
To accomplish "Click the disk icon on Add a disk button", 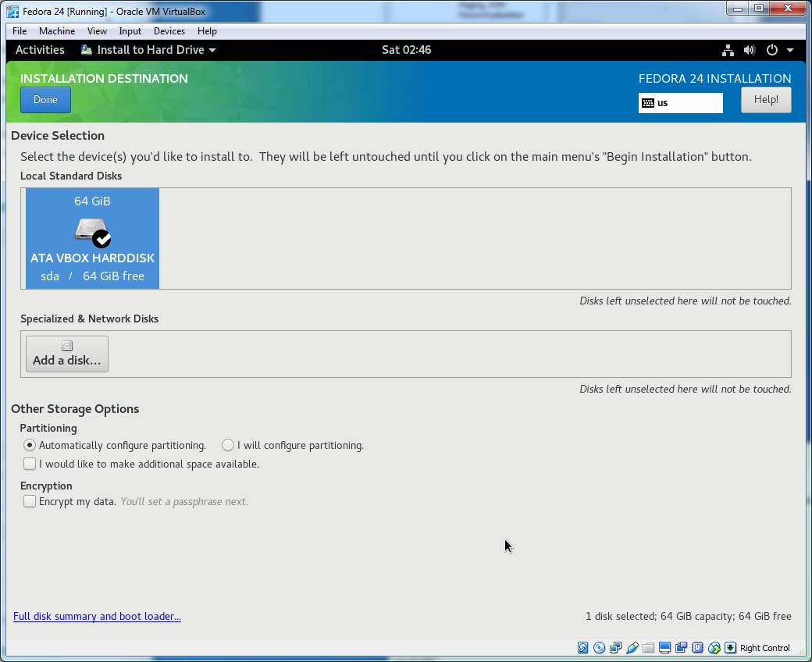I will (x=67, y=345).
